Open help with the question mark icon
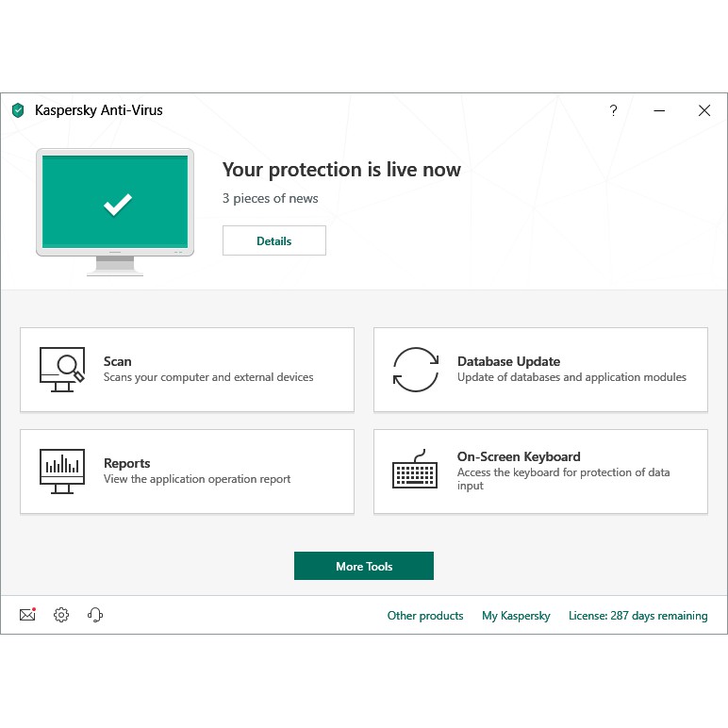 (613, 110)
